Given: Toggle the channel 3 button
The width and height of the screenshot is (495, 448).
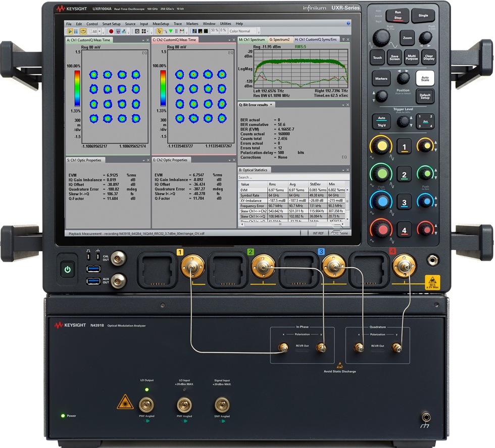Looking at the screenshot, I should click(x=404, y=204).
